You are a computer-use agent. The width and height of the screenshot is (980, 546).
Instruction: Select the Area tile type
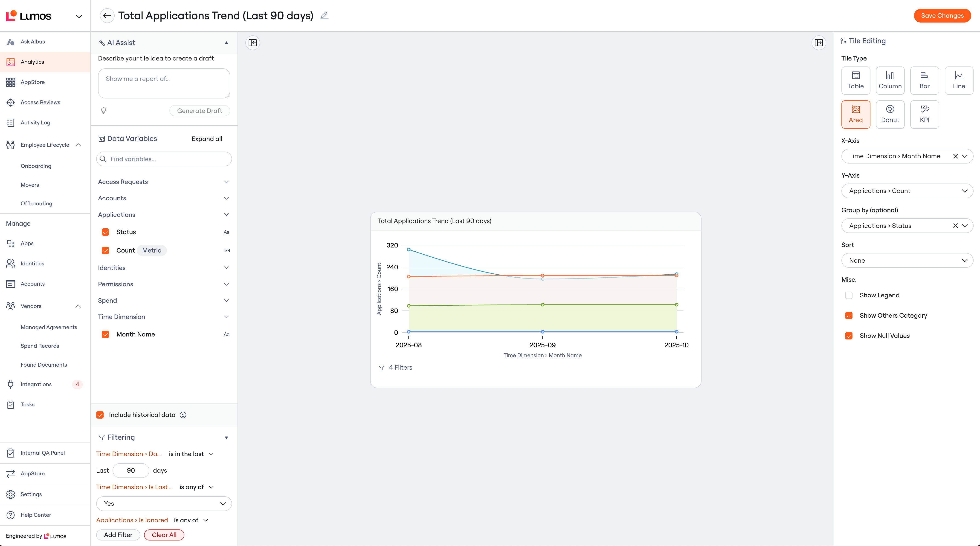[855, 115]
